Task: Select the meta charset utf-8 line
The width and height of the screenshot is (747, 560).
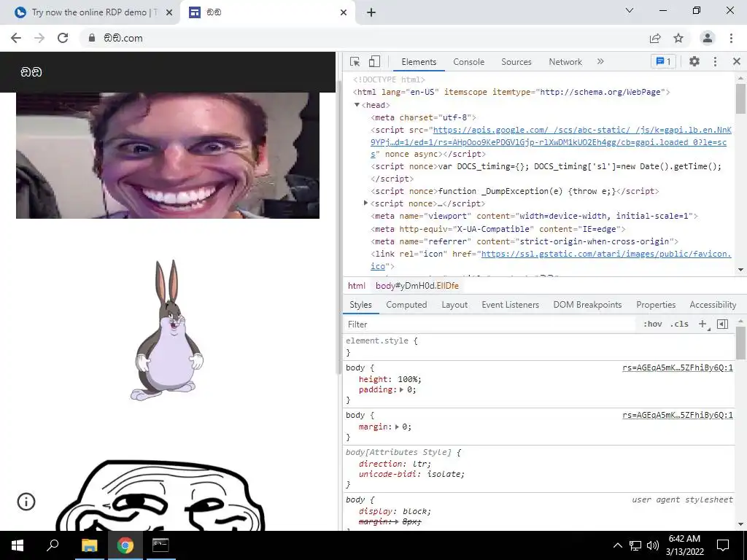Action: coord(423,117)
